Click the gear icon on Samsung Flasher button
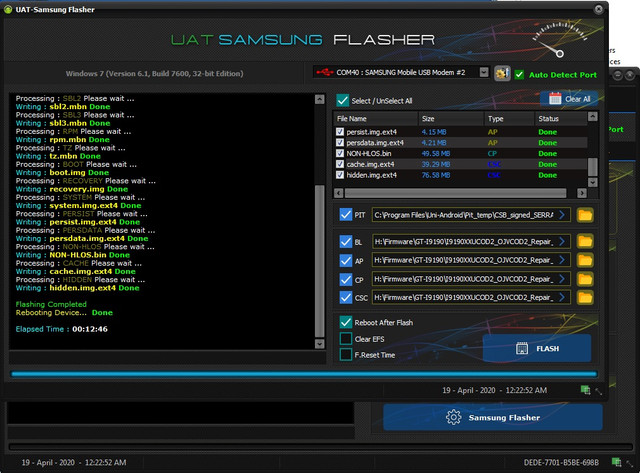 point(453,417)
